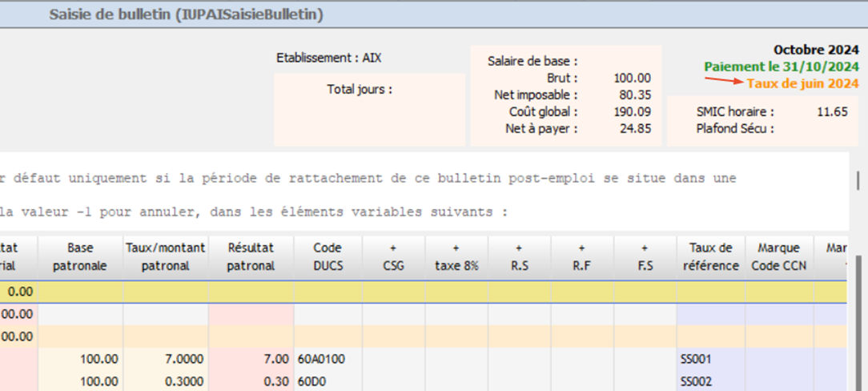This screenshot has height=391, width=868.
Task: Click the SMIC horaire value 11.65
Action: click(x=832, y=111)
